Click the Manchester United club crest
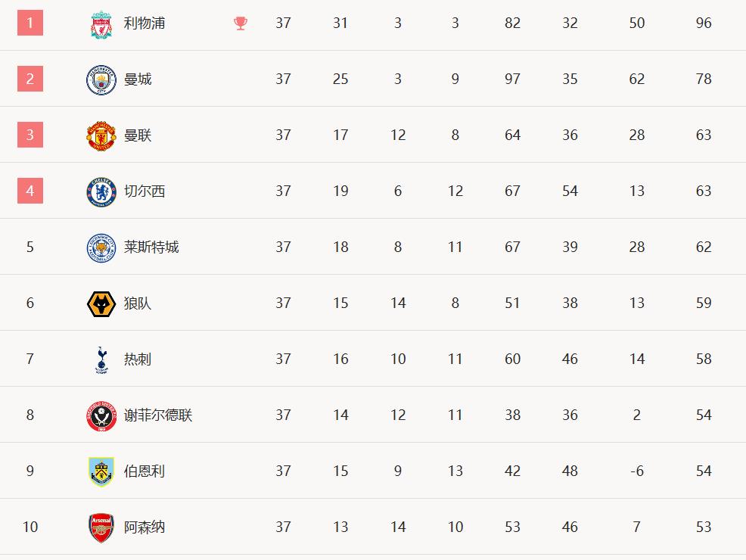746x560 pixels. coord(101,135)
